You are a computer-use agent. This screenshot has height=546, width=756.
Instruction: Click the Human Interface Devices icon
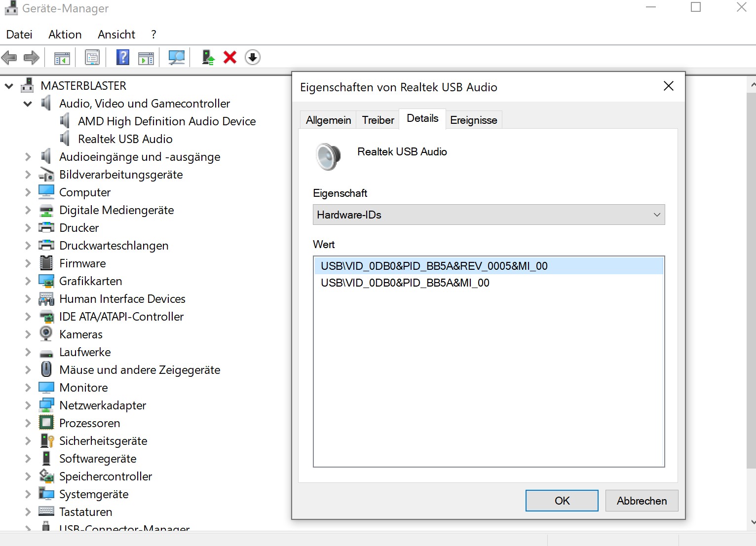click(x=46, y=298)
